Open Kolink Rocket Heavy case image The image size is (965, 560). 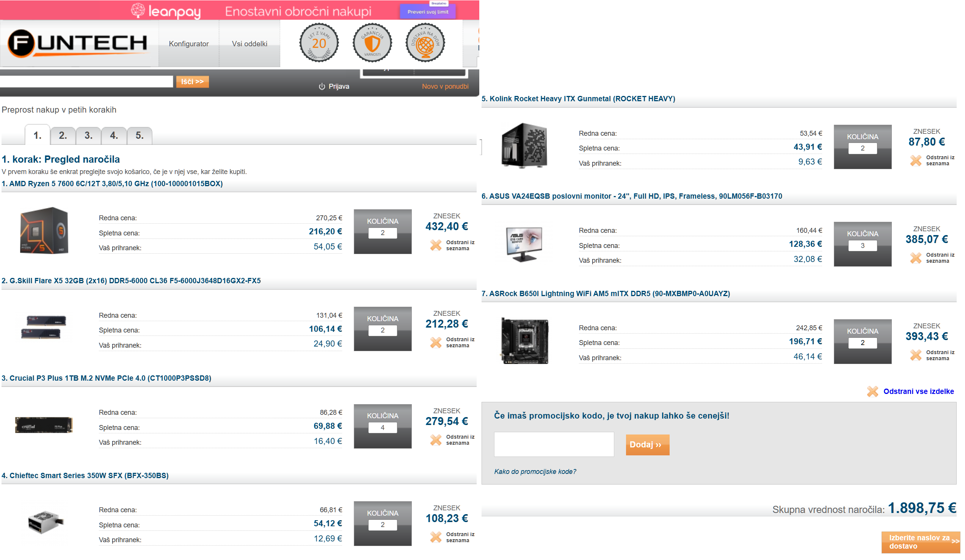pos(525,146)
